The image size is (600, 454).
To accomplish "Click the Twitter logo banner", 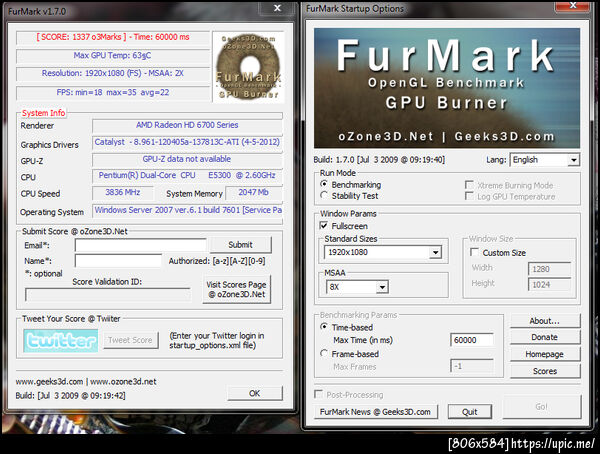I will [60, 340].
